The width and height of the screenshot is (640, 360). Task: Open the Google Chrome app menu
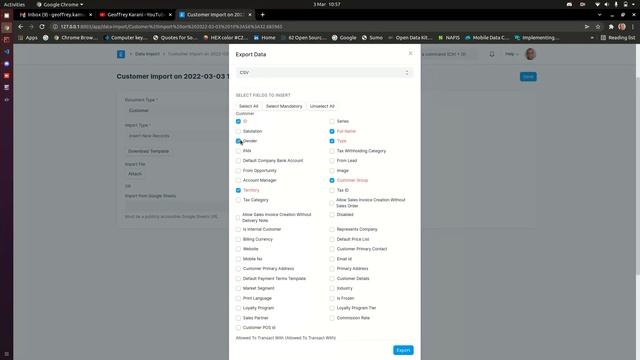coord(60,4)
